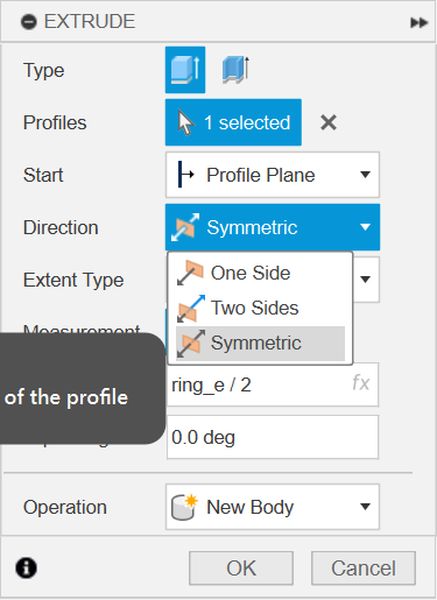
Task: Click the New Body cylinder icon
Action: [x=184, y=507]
